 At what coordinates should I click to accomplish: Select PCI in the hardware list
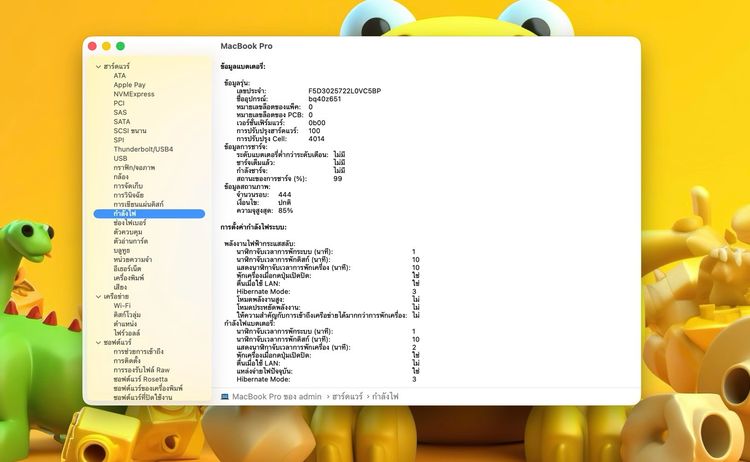[x=119, y=103]
